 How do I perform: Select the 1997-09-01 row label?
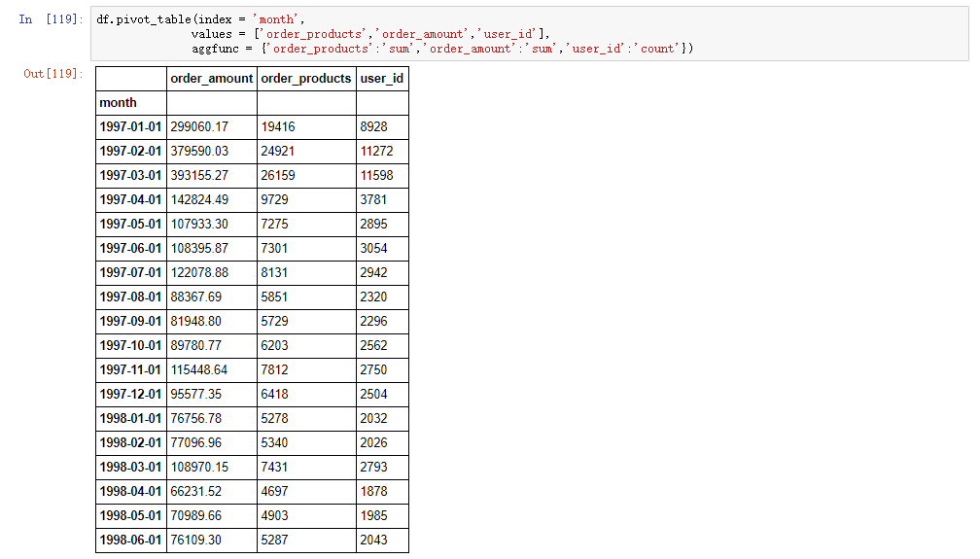131,322
